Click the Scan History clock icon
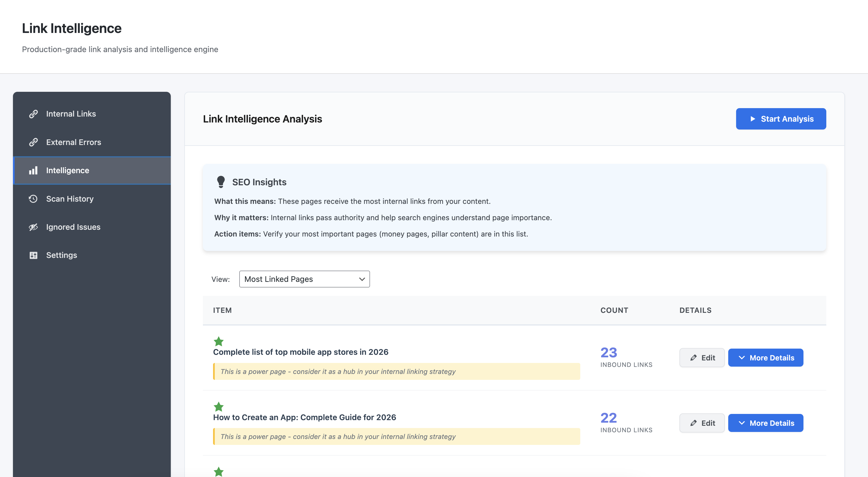 (x=33, y=199)
